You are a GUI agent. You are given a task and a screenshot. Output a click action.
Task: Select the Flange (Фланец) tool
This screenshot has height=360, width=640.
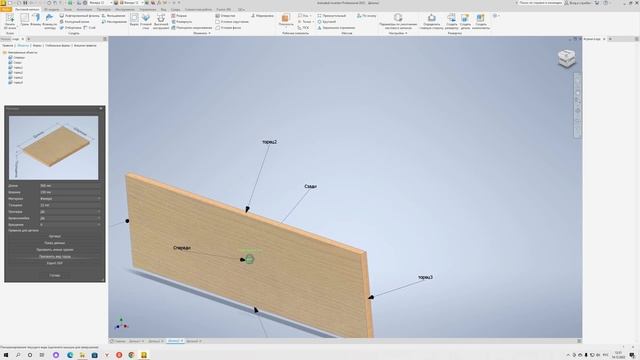point(36,20)
